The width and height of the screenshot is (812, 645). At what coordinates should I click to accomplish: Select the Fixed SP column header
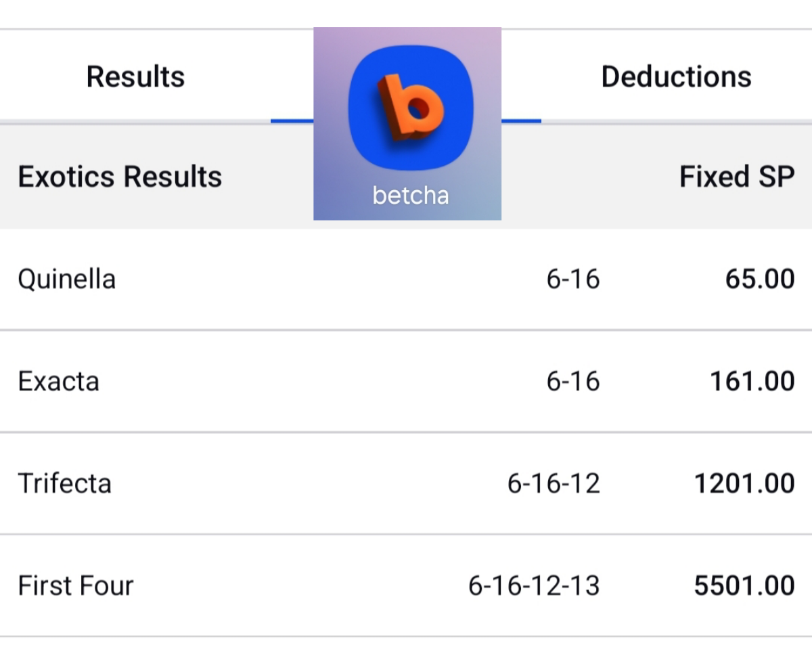click(x=736, y=177)
